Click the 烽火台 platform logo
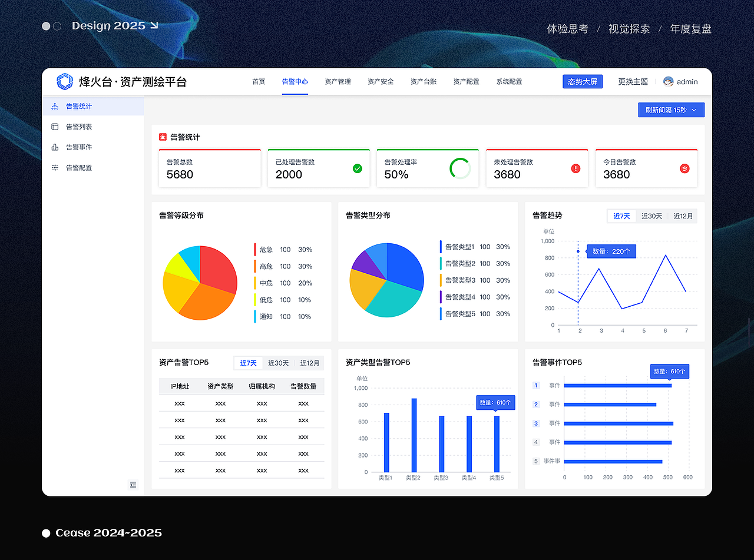The width and height of the screenshot is (754, 560). (65, 81)
